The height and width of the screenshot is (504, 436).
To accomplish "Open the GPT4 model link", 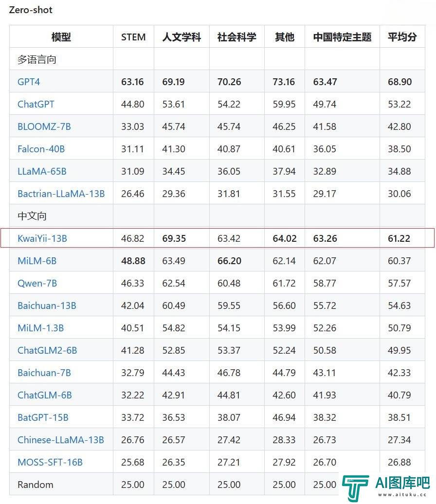I will pos(29,82).
